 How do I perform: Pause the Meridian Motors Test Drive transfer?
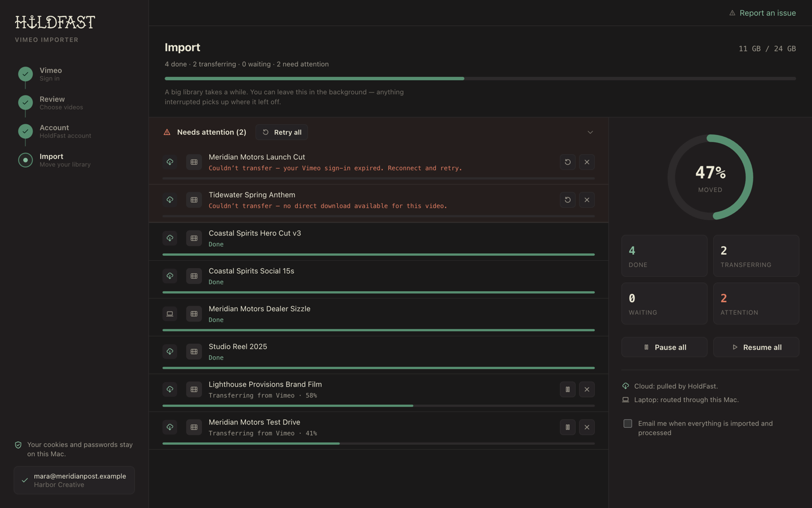point(568,427)
